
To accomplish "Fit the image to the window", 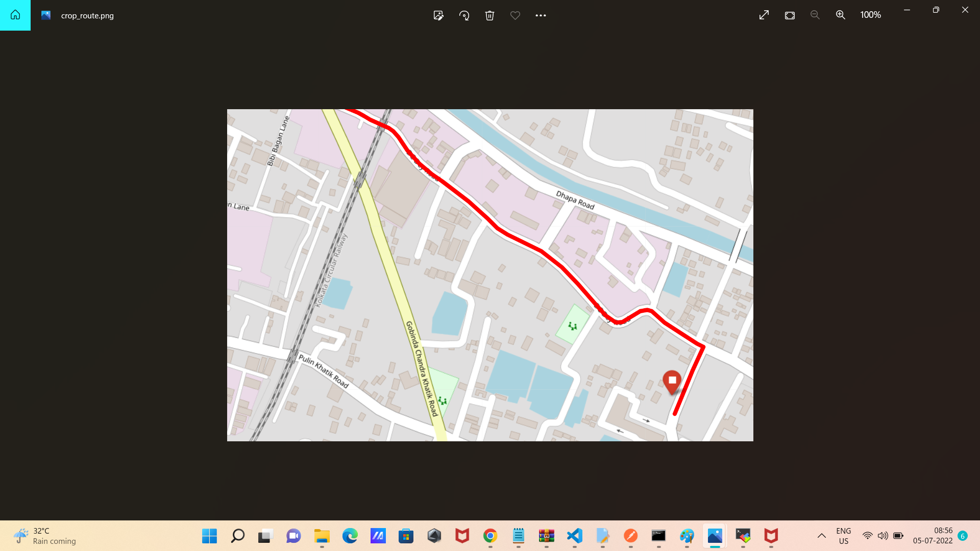I will 789,15.
